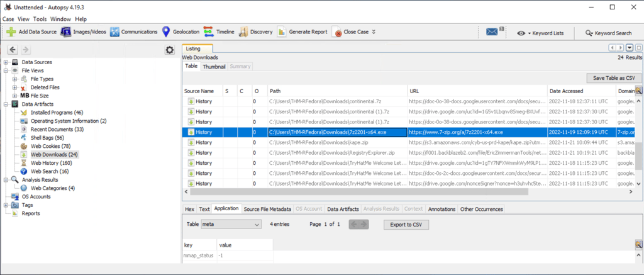Select Operating System Information (2) node
Screen dimensions: 644x275
tap(69, 121)
